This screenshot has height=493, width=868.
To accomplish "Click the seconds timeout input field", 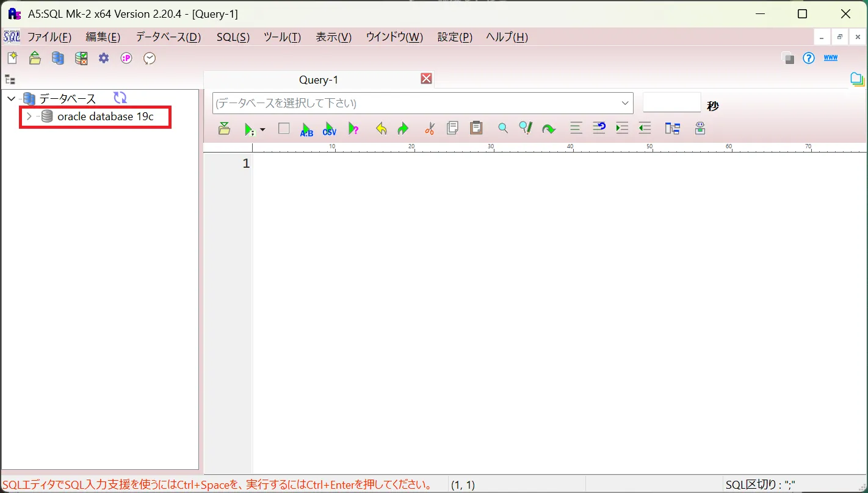I will pos(672,103).
